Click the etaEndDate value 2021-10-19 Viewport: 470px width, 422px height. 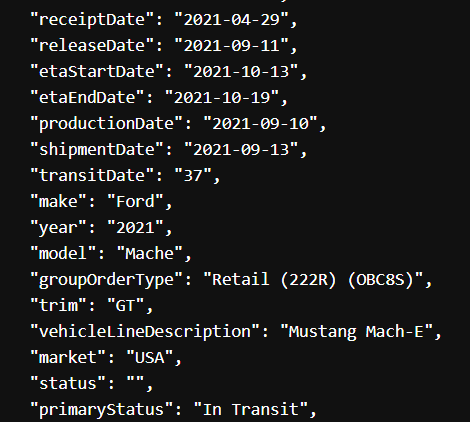click(222, 98)
